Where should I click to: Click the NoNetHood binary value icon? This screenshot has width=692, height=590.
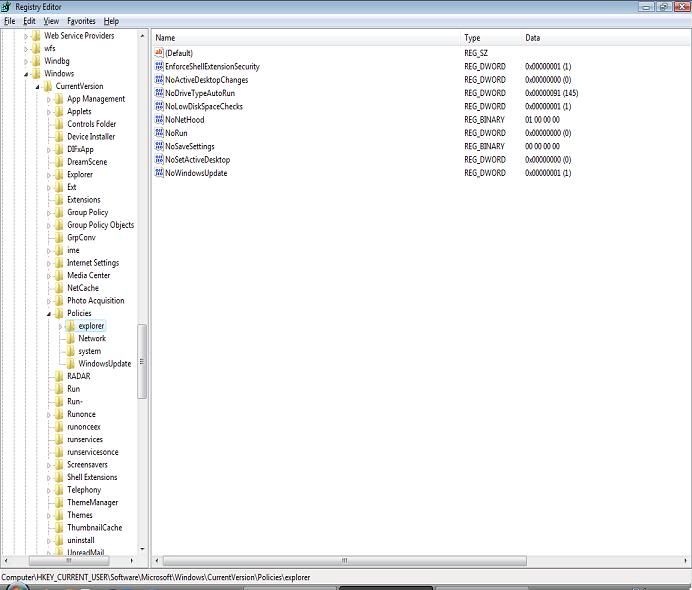[159, 120]
